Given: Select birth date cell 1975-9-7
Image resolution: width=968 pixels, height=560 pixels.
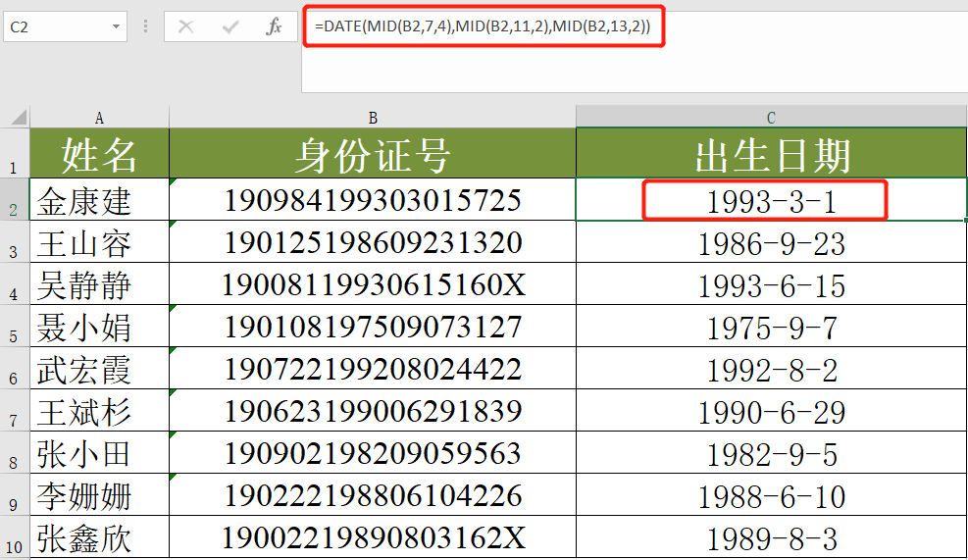Looking at the screenshot, I should pyautogui.click(x=771, y=326).
